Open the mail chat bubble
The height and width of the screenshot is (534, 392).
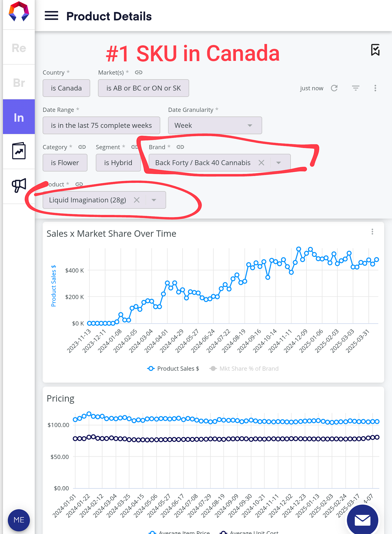click(362, 520)
